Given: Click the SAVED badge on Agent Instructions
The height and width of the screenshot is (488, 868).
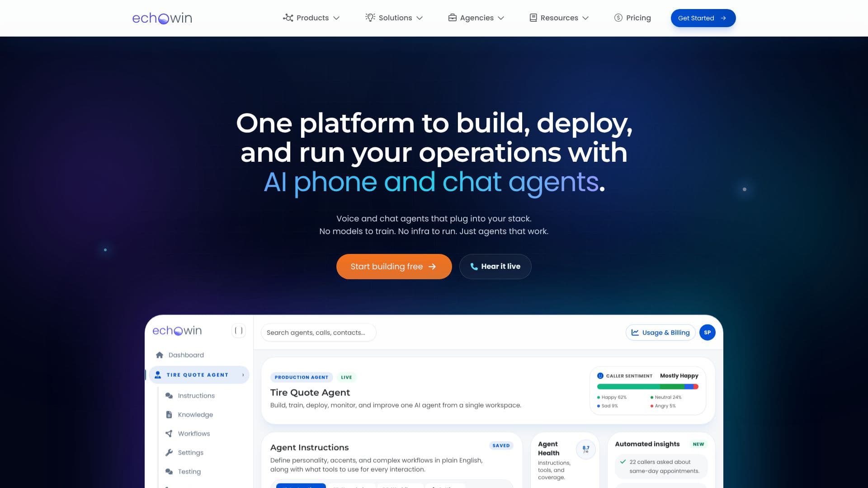Looking at the screenshot, I should point(501,446).
